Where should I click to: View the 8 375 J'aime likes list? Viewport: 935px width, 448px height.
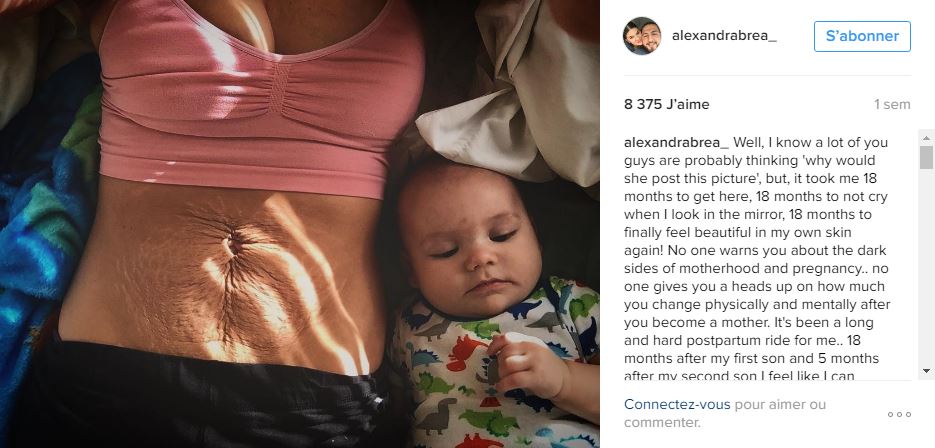667,104
